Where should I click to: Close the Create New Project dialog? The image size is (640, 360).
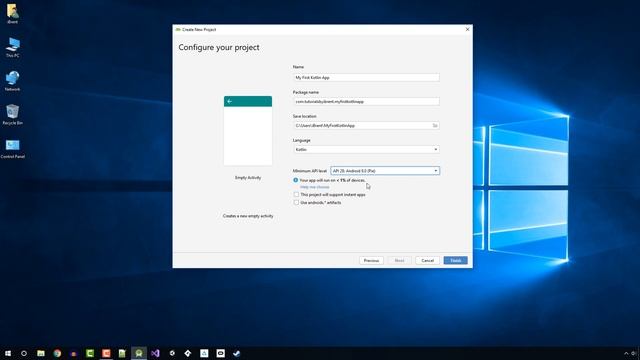(x=467, y=29)
